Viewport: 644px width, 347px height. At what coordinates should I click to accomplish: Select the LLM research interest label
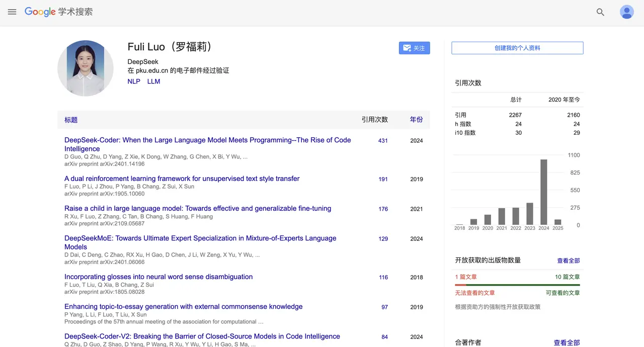[153, 81]
